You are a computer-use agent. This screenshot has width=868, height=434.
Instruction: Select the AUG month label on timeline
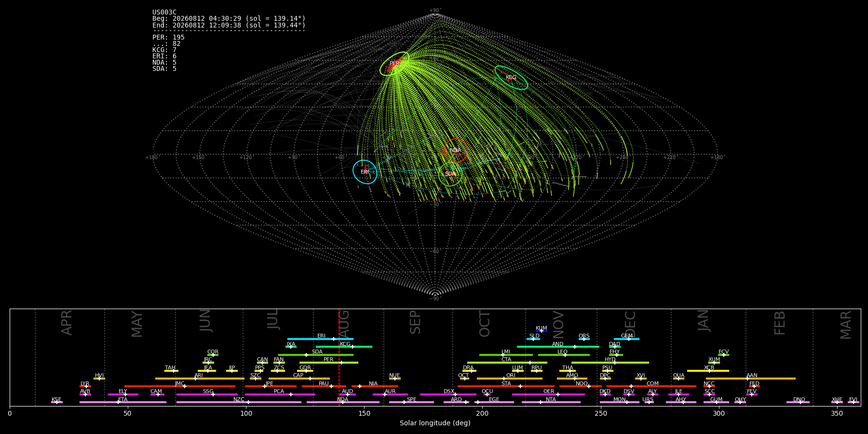[344, 323]
